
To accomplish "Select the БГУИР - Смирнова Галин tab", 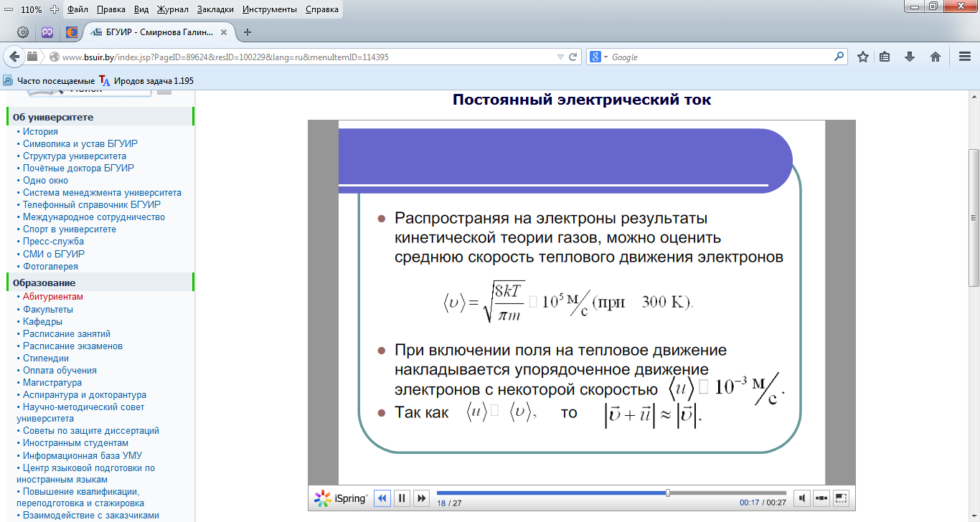I will (x=158, y=32).
